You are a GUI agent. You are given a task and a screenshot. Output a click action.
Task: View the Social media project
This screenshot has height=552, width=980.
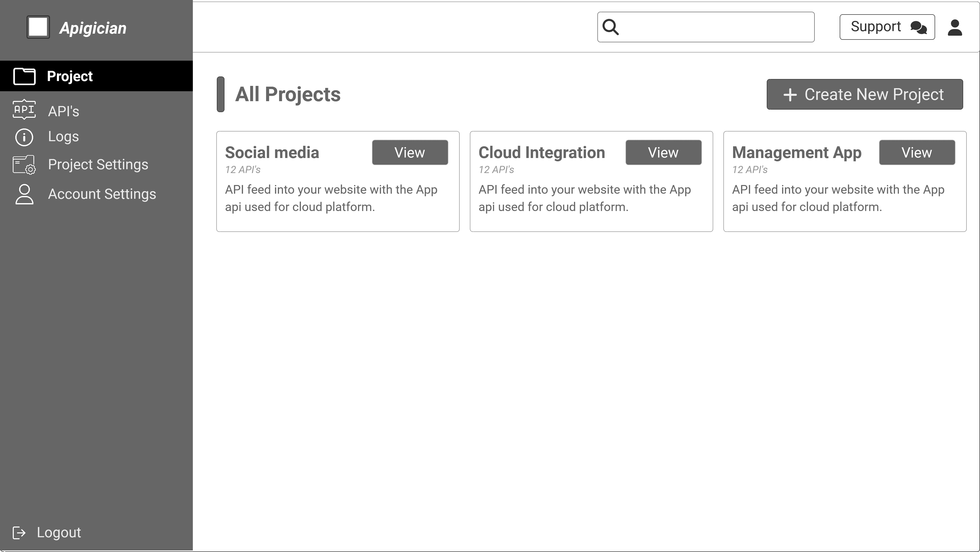pyautogui.click(x=410, y=152)
